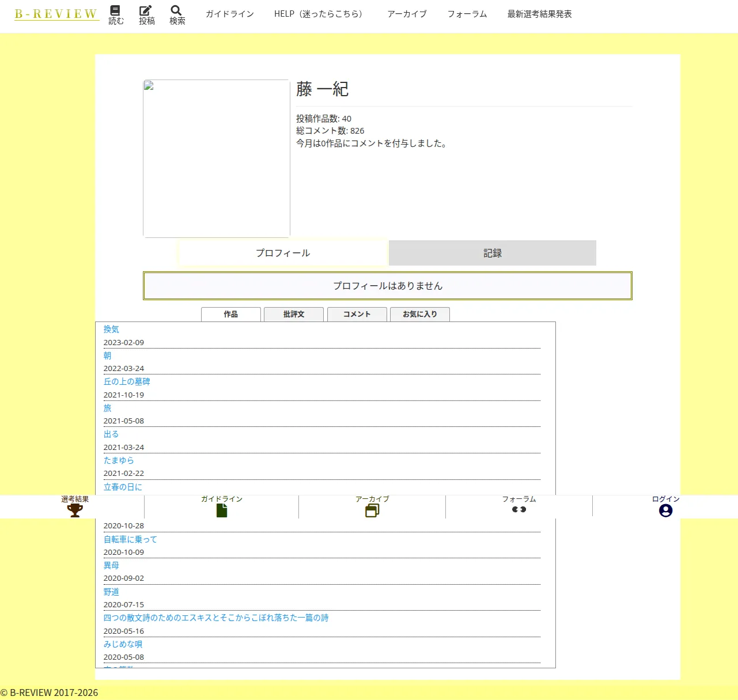Screen dimensions: 738x700
Task: Click the 読む book icon
Action: (115, 10)
